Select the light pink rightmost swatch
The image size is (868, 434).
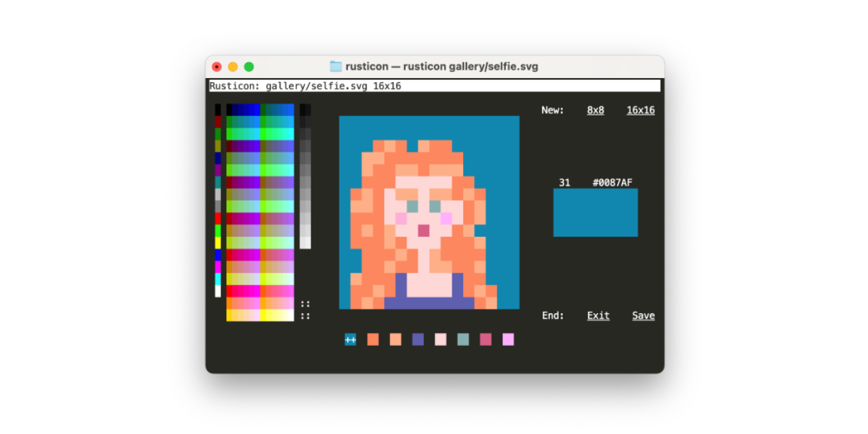(x=508, y=339)
